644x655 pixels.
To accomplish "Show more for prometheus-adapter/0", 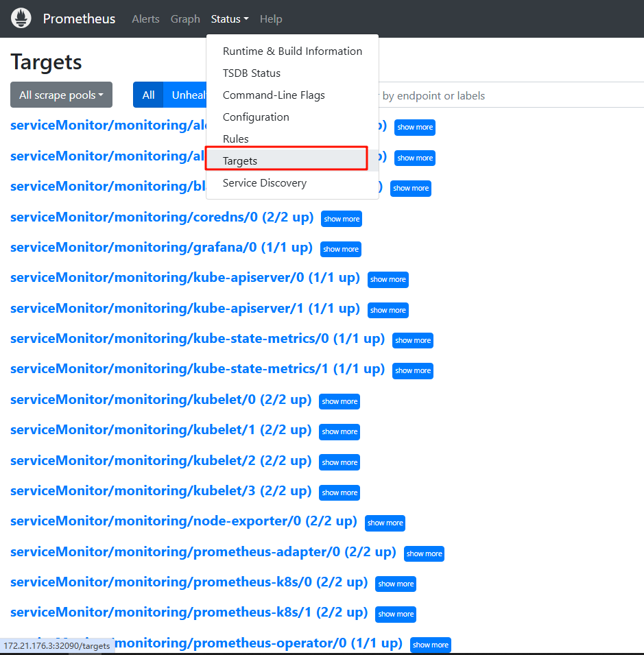I will pos(424,553).
